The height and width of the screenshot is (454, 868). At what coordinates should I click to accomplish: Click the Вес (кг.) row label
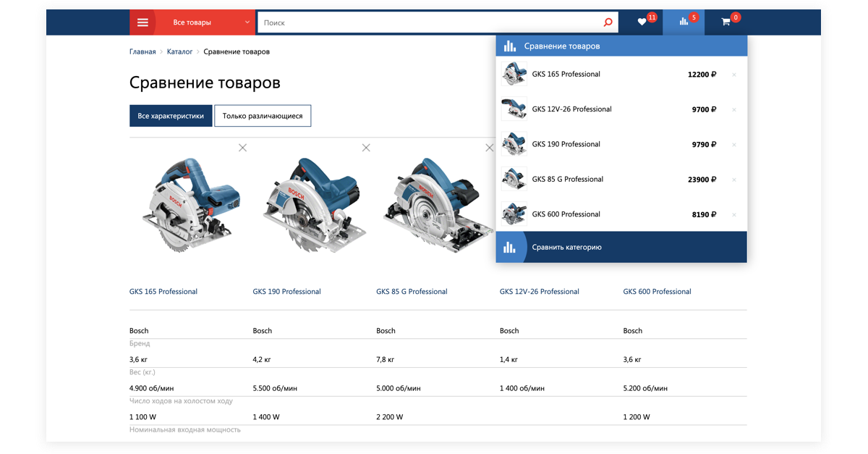(142, 372)
